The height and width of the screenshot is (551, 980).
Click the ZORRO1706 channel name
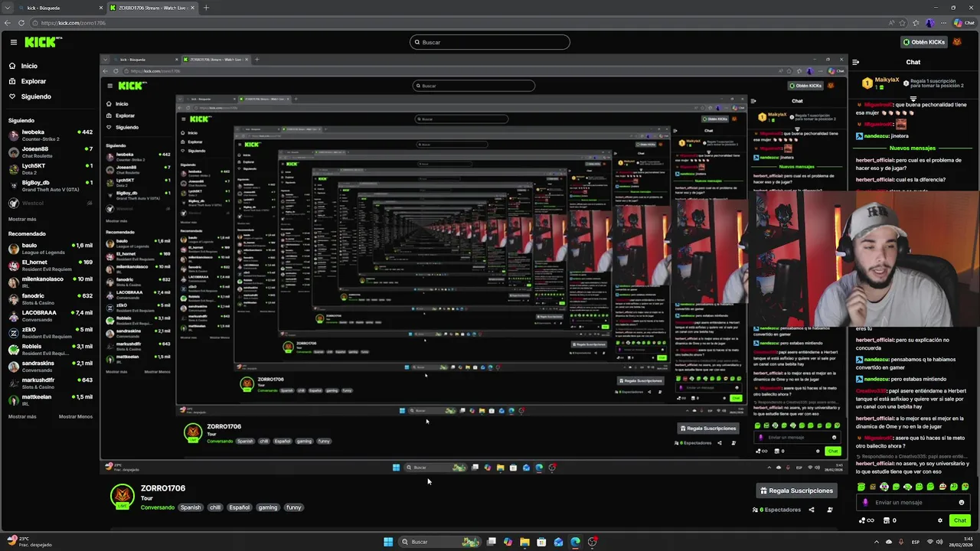[x=163, y=488]
